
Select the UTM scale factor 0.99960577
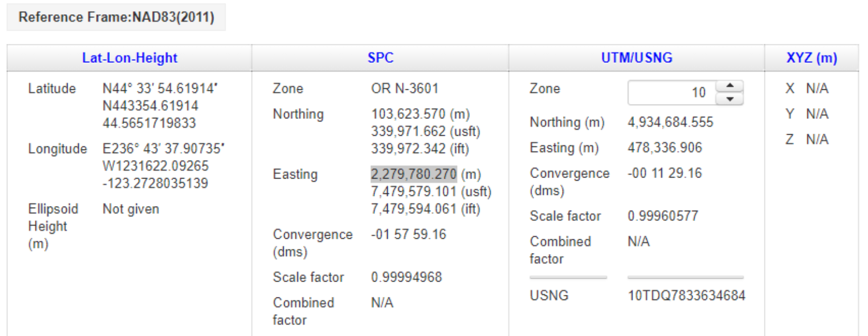coord(663,216)
